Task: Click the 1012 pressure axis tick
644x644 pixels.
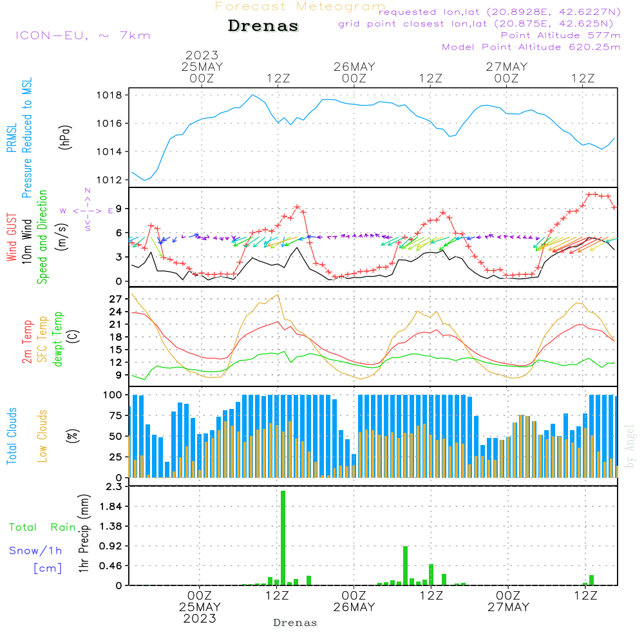Action: (x=109, y=180)
